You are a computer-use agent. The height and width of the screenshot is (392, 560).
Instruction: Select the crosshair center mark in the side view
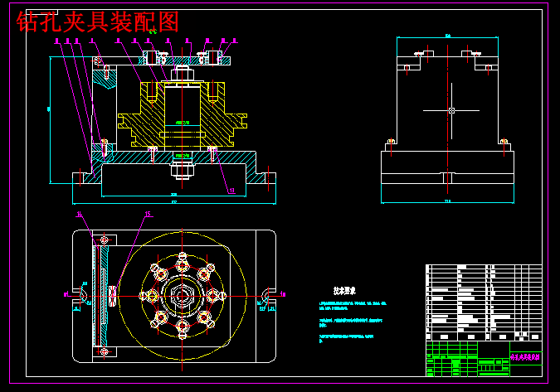(x=451, y=110)
